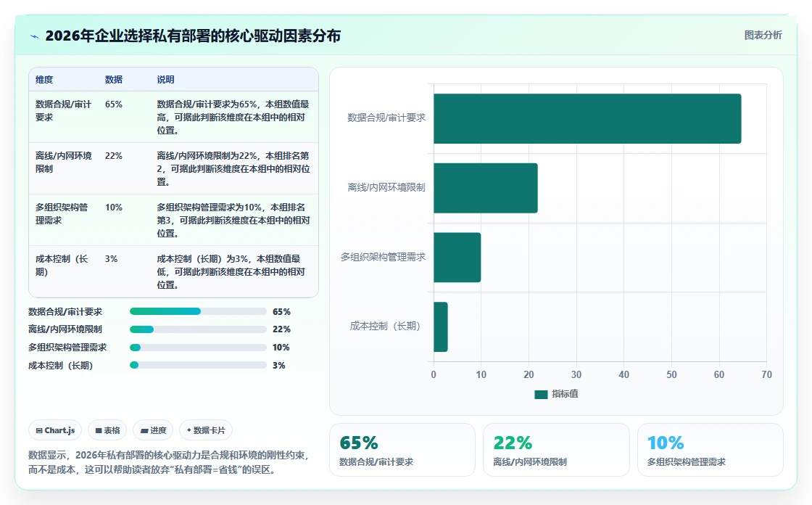The width and height of the screenshot is (812, 505).
Task: Click 成本控制（长期）in the table's first column
Action: 62,265
